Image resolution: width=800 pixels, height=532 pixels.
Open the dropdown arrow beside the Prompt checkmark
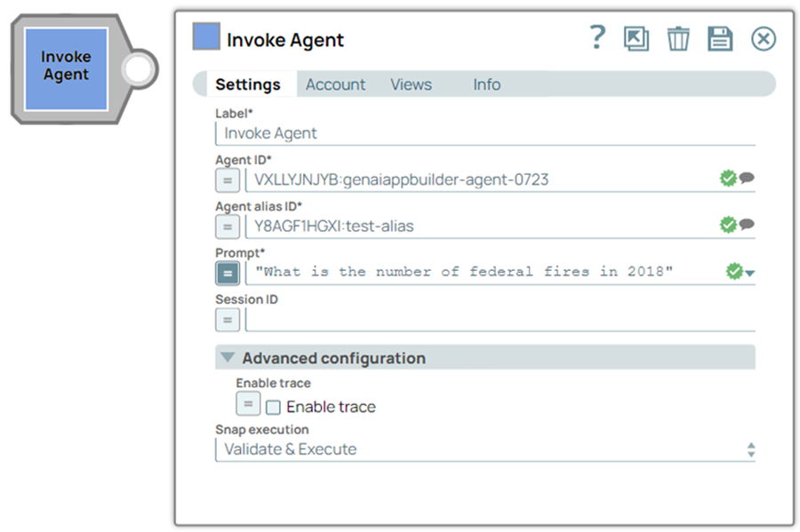tap(749, 272)
